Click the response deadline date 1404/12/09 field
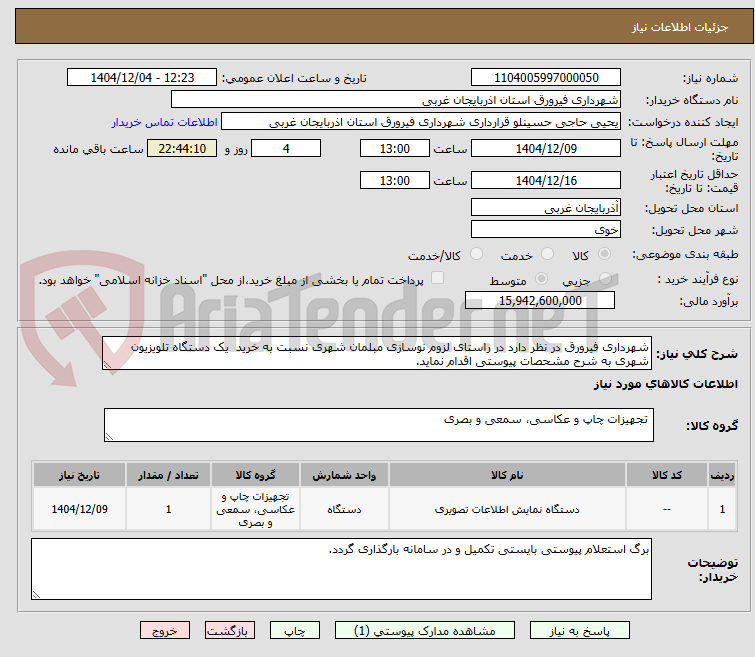This screenshot has width=755, height=657. 546,148
